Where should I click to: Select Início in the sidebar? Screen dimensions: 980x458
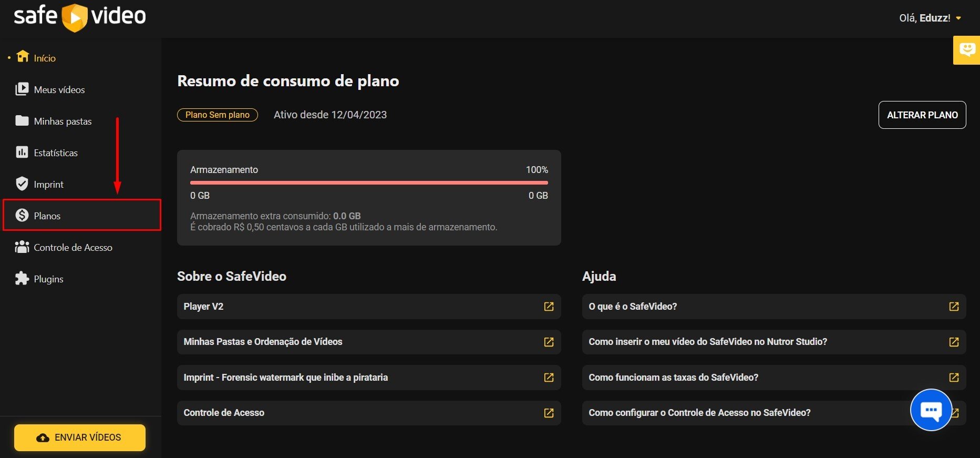pos(45,58)
